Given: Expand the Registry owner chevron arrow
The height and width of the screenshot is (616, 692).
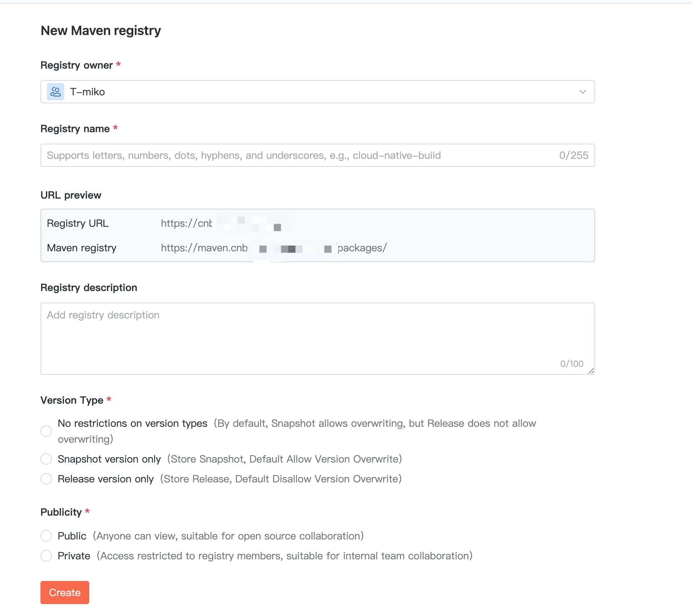Looking at the screenshot, I should [583, 92].
